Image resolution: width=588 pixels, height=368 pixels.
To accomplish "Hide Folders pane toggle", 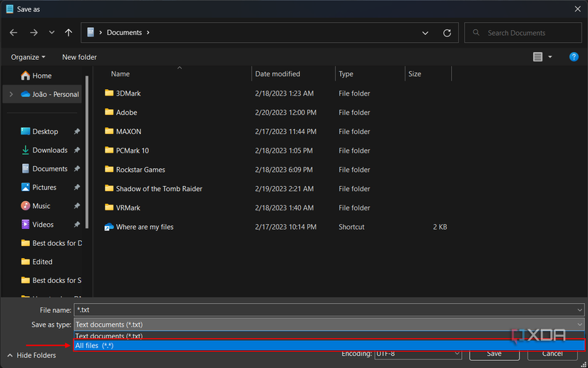I will click(x=31, y=355).
